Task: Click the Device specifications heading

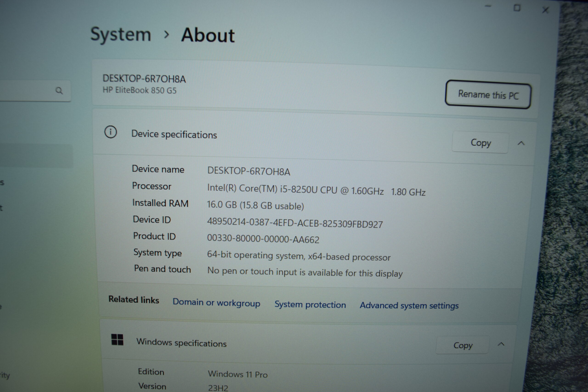Action: pyautogui.click(x=174, y=134)
